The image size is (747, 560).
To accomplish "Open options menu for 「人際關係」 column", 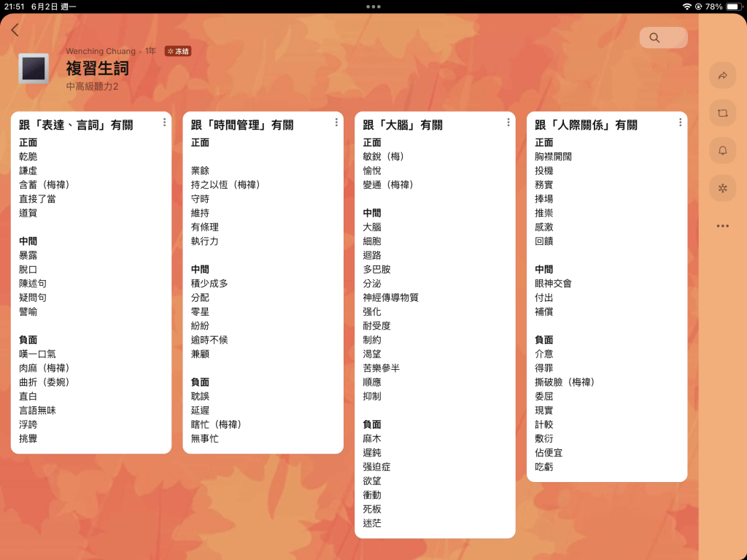I will point(680,122).
